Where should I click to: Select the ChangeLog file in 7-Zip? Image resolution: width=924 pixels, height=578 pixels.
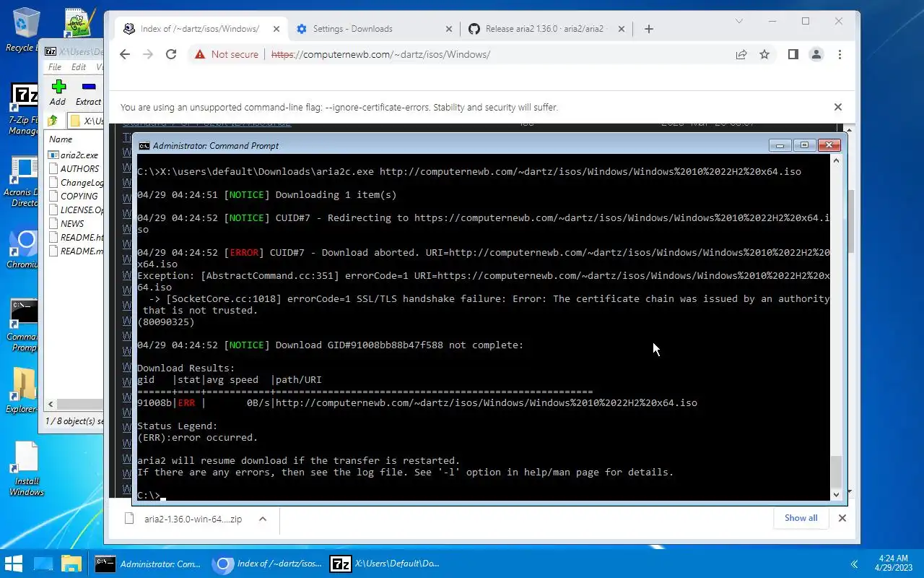coord(75,183)
